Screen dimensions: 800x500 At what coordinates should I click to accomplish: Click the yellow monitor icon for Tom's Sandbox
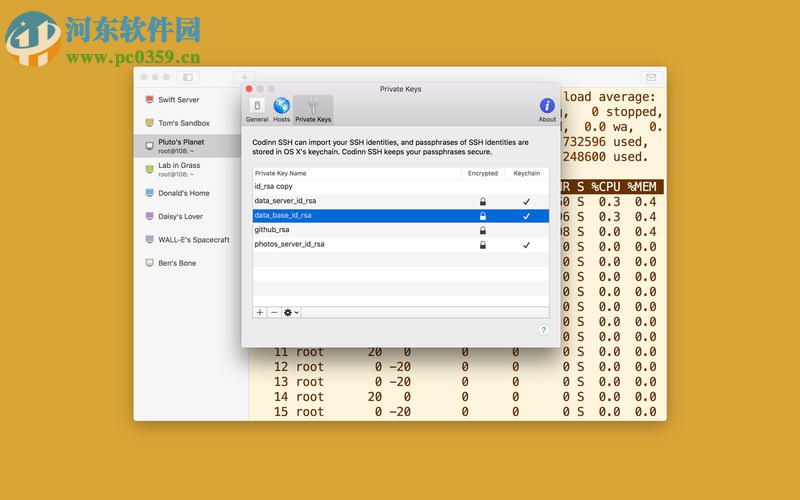149,123
